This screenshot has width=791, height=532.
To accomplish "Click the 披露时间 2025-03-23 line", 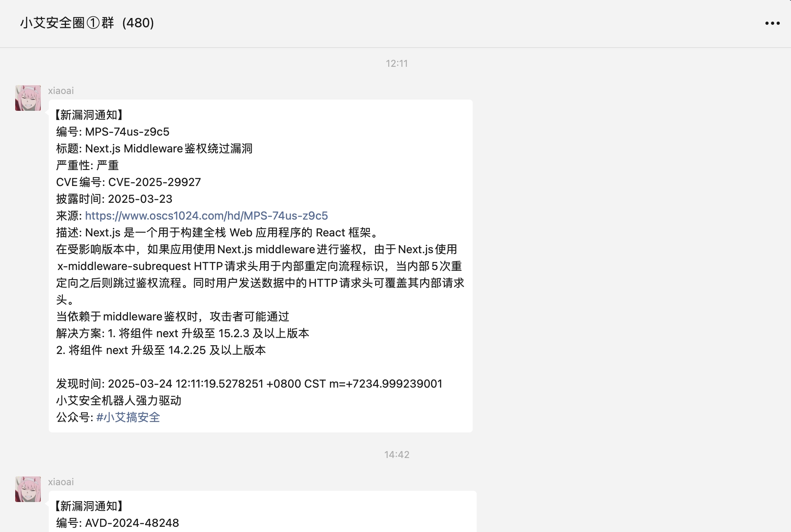I will tap(114, 199).
